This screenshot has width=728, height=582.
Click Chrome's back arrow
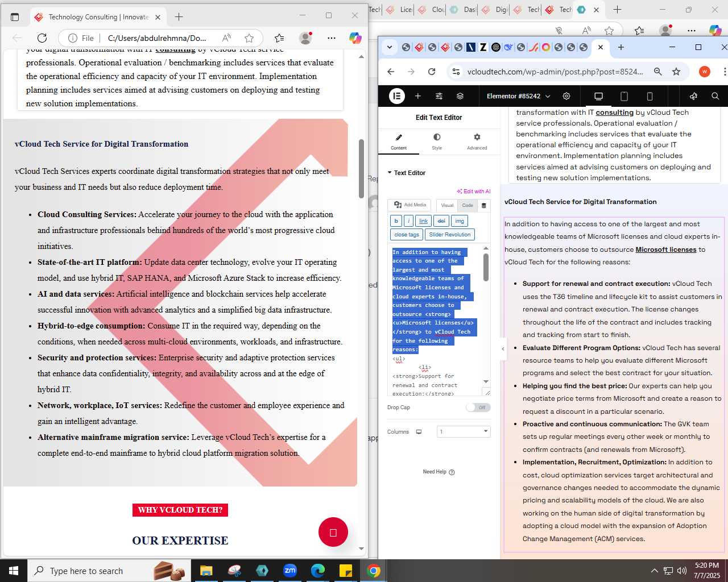391,72
